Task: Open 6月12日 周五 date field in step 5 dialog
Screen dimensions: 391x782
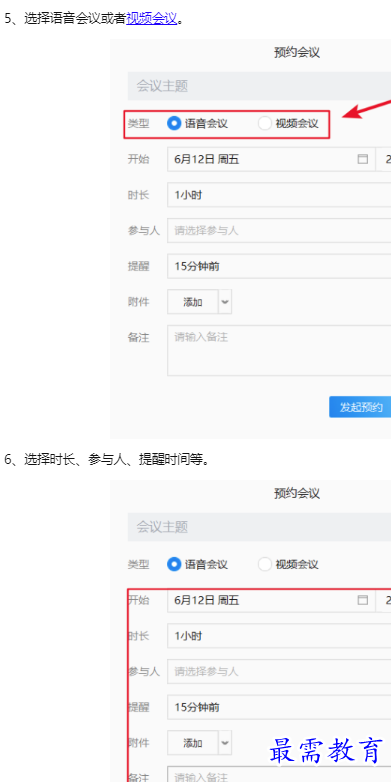Action: point(271,160)
